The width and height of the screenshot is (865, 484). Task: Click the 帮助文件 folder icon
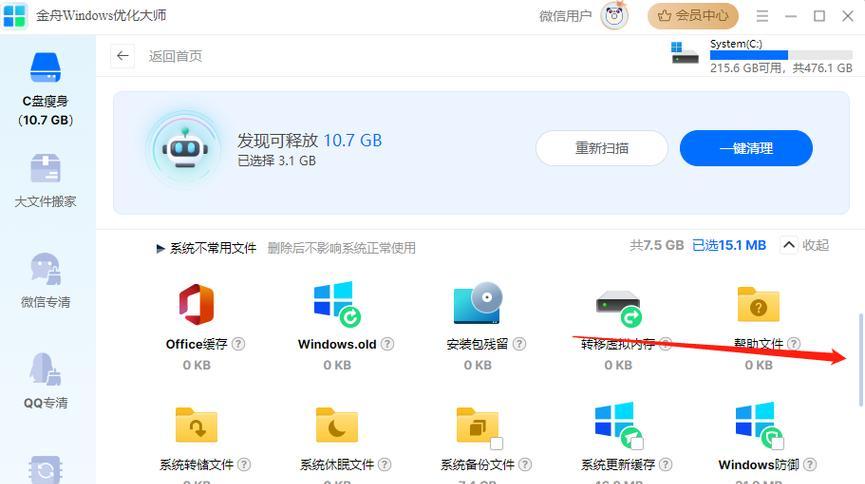click(x=759, y=304)
